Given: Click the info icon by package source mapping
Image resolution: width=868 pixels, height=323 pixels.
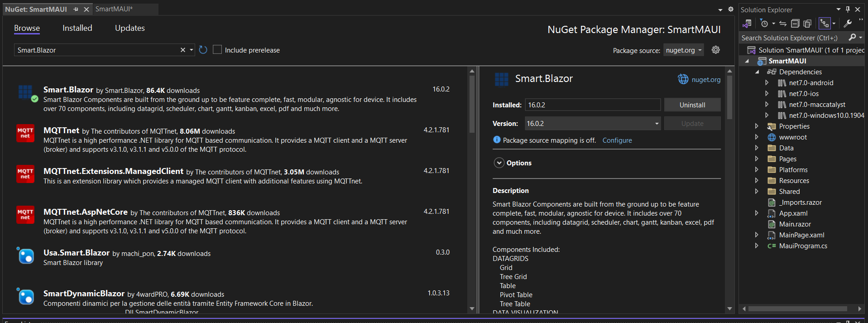Looking at the screenshot, I should (497, 140).
